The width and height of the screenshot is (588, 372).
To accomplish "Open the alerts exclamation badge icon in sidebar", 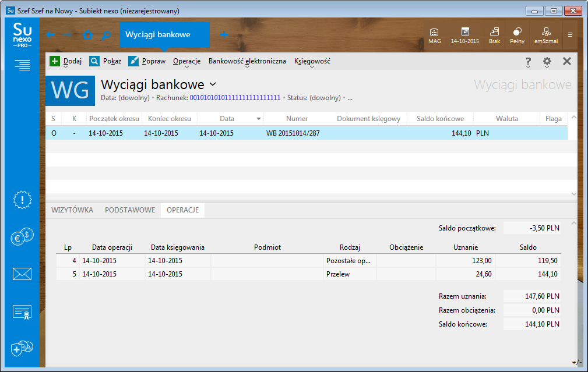I will click(x=22, y=200).
